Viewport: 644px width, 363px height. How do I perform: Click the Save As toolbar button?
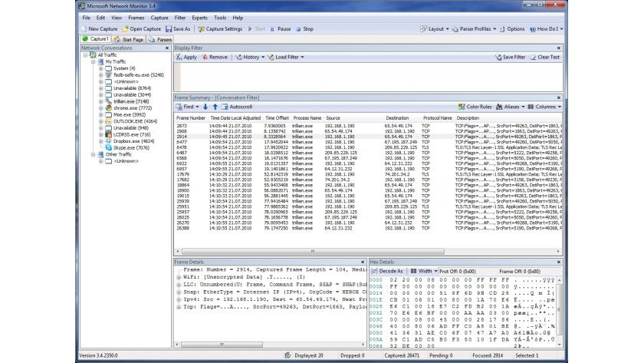[178, 28]
